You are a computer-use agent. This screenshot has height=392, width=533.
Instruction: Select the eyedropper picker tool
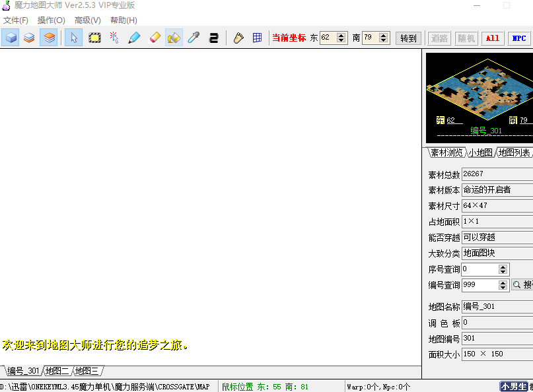click(193, 38)
